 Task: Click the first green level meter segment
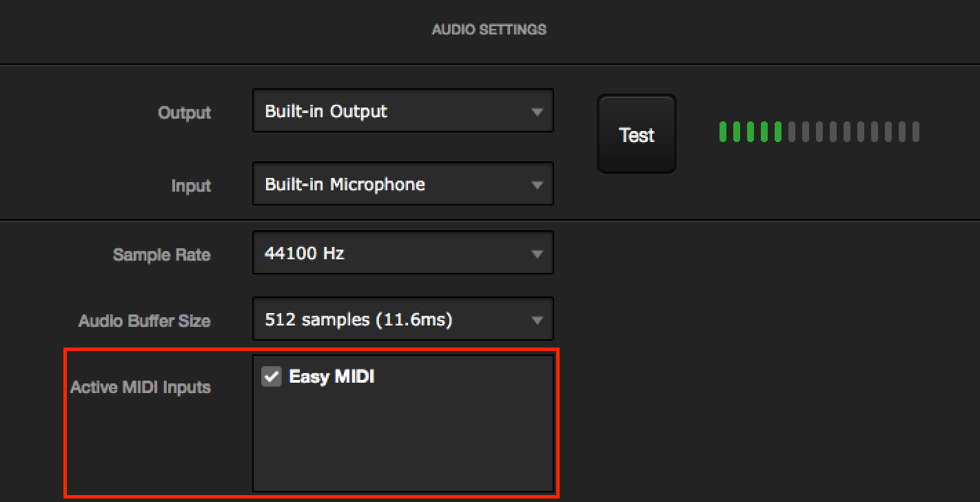point(722,132)
